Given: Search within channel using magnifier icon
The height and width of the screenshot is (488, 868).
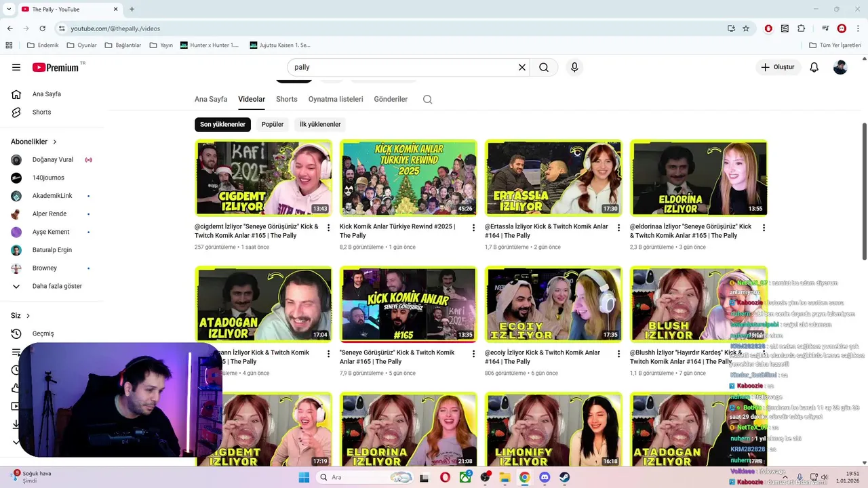Looking at the screenshot, I should click(427, 99).
